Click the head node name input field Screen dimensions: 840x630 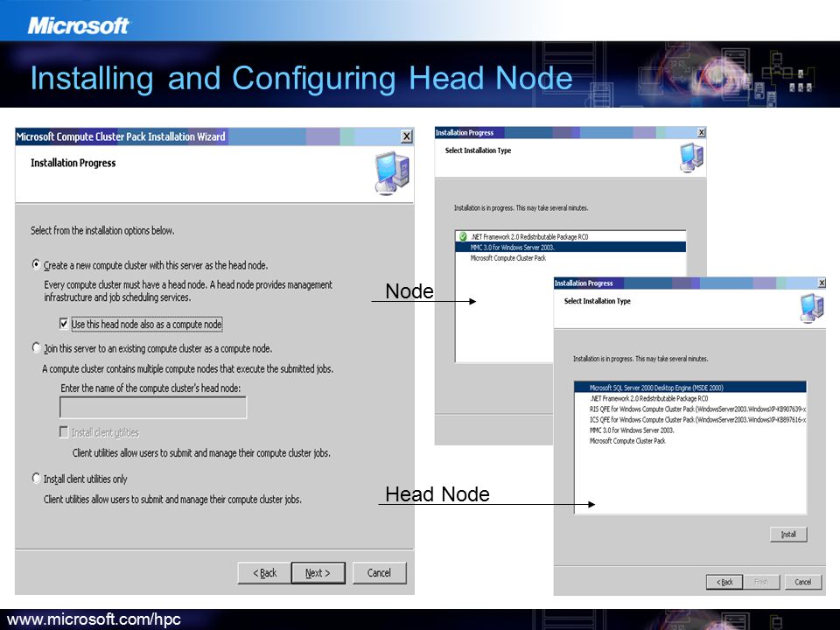click(x=153, y=408)
